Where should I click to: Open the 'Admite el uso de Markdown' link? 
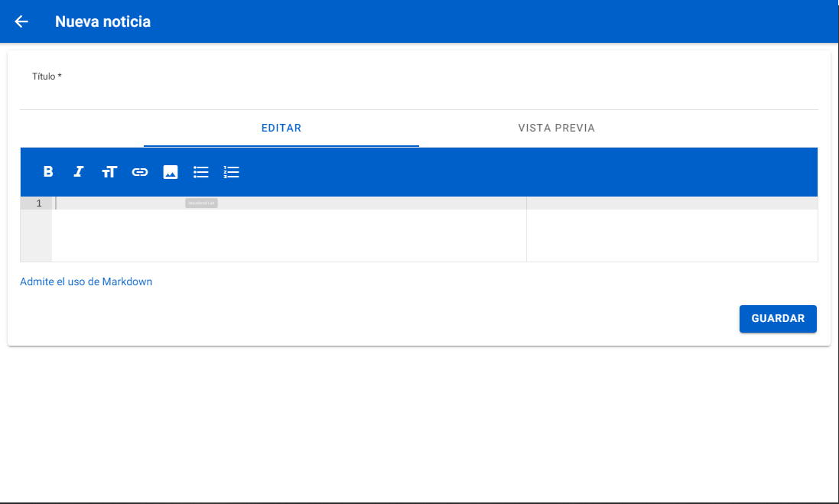click(86, 281)
